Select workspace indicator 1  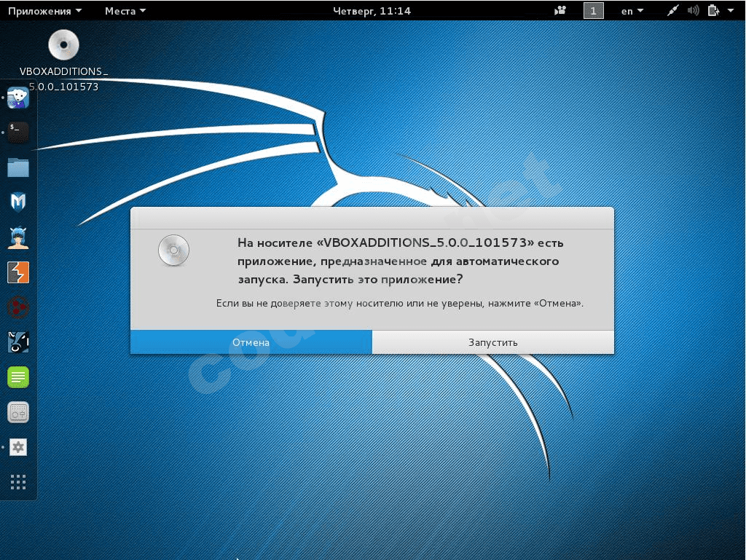593,10
